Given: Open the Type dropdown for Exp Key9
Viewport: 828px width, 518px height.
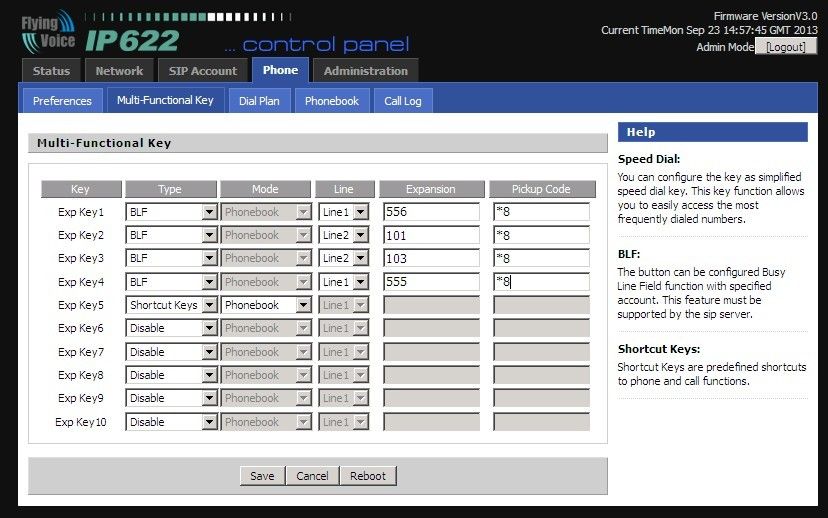Looking at the screenshot, I should (x=171, y=398).
